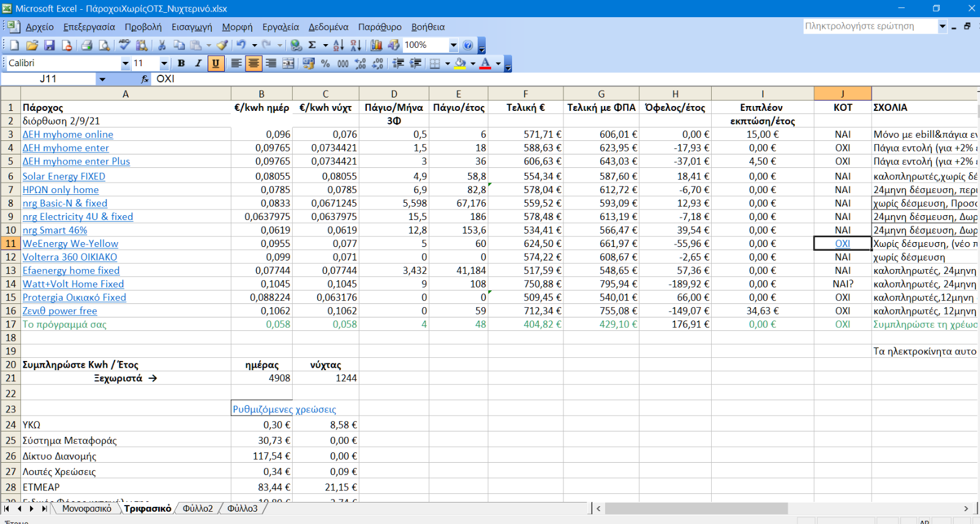
Task: Open the Solar Energy FIXED link
Action: [x=64, y=177]
